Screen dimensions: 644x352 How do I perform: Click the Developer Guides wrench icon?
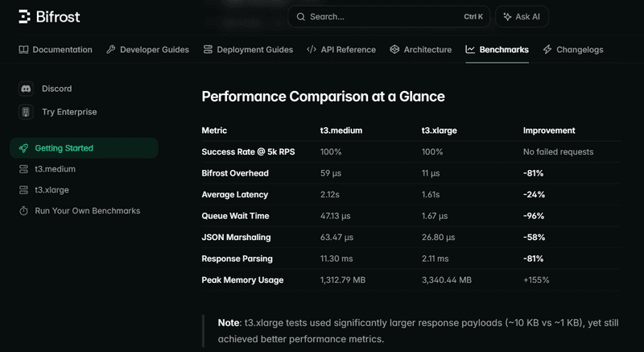(111, 50)
